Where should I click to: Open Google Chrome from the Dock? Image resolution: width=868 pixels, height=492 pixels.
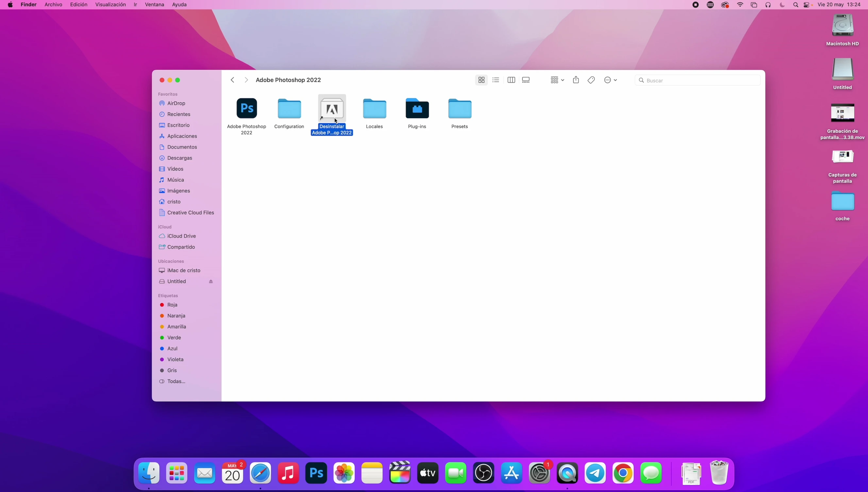(x=623, y=473)
